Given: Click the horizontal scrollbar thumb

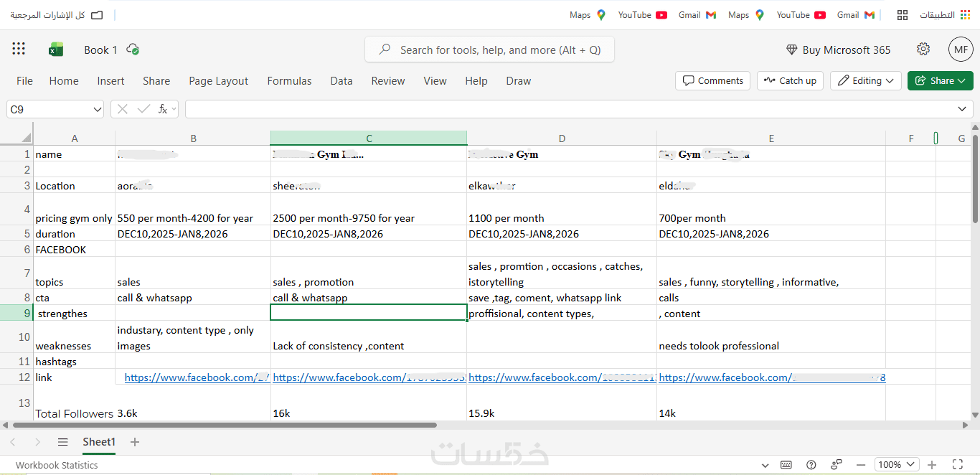Looking at the screenshot, I should point(224,425).
